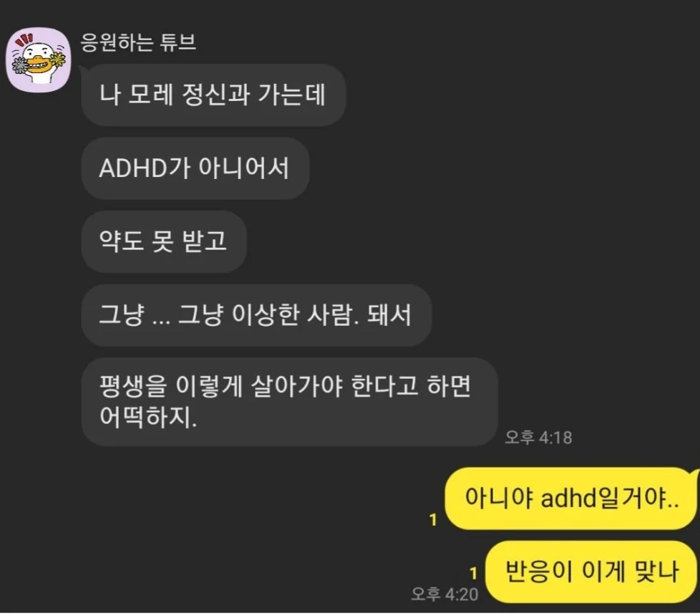The height and width of the screenshot is (616, 700).
Task: Open the 응원하는 튜브 profile picture
Action: (x=39, y=60)
